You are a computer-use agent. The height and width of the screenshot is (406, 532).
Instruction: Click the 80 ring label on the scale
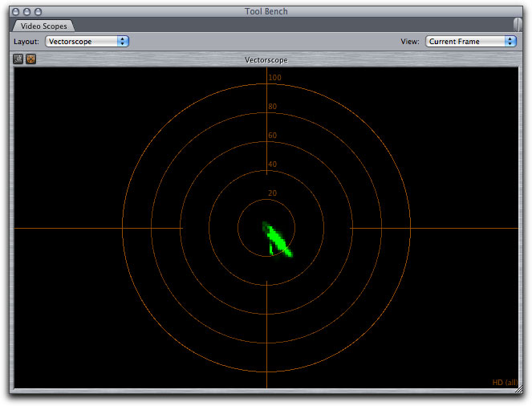click(x=273, y=107)
